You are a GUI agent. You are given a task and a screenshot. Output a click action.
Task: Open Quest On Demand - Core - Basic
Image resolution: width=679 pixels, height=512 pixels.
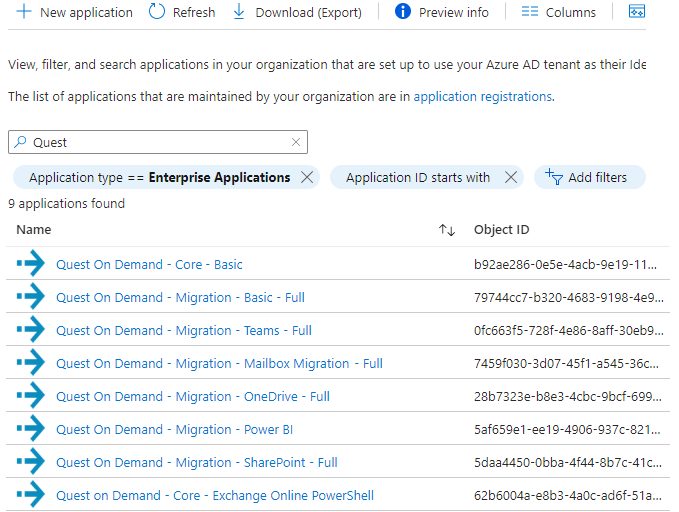(149, 265)
